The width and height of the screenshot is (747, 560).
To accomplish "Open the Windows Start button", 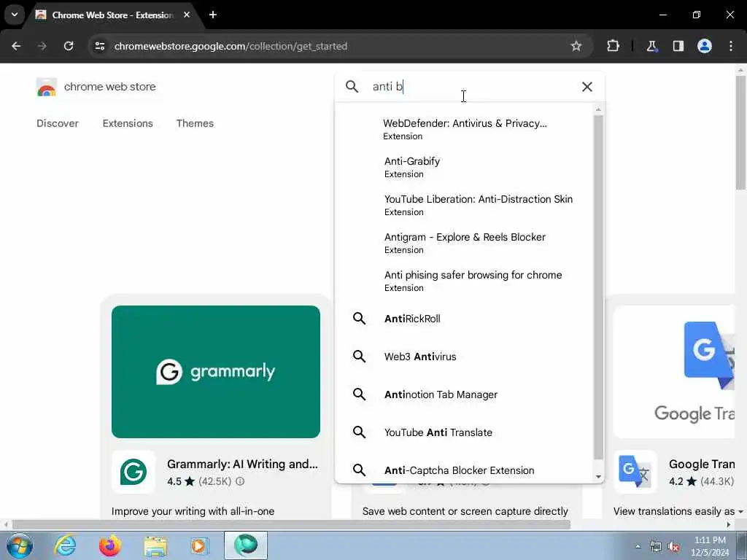I will (19, 545).
